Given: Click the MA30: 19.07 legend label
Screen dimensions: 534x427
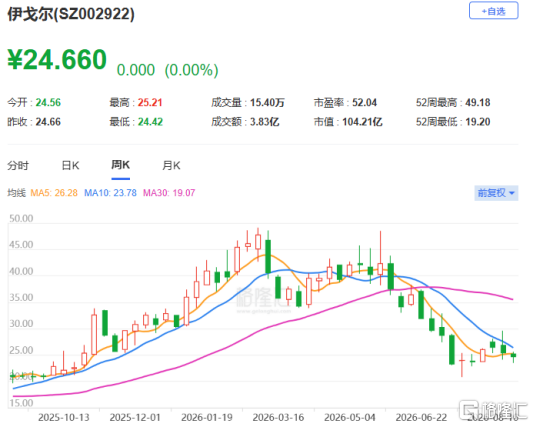Looking at the screenshot, I should click(x=169, y=193).
